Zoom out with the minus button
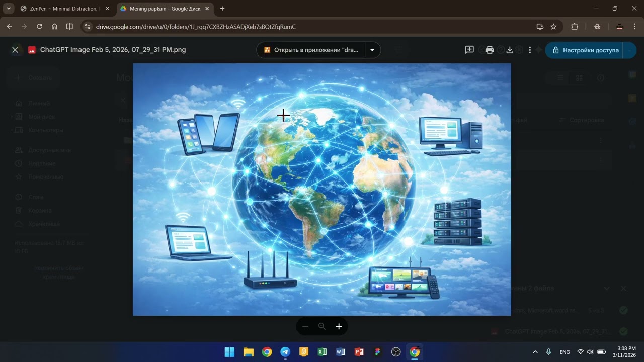This screenshot has height=362, width=644. coord(305,326)
